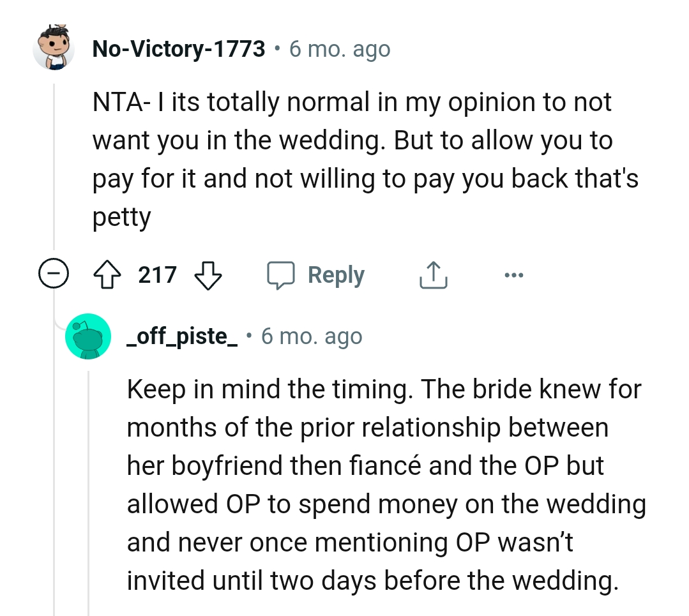Image resolution: width=689 pixels, height=616 pixels.
Task: Click the Reply button
Action: point(335,274)
